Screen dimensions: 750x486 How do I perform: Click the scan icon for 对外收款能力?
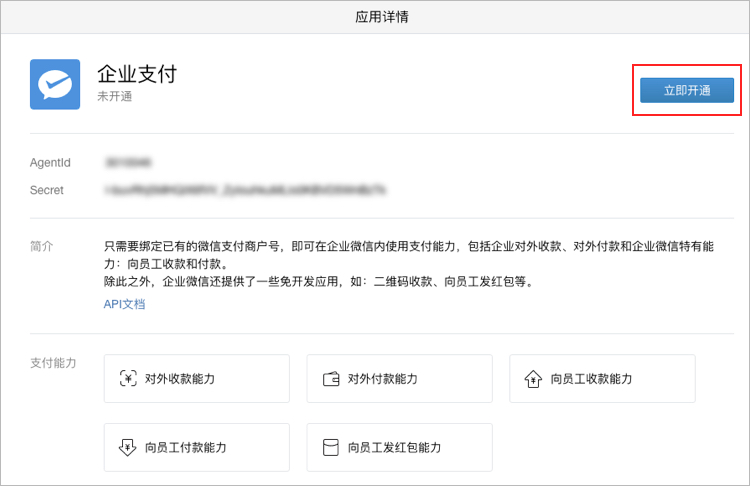[128, 378]
